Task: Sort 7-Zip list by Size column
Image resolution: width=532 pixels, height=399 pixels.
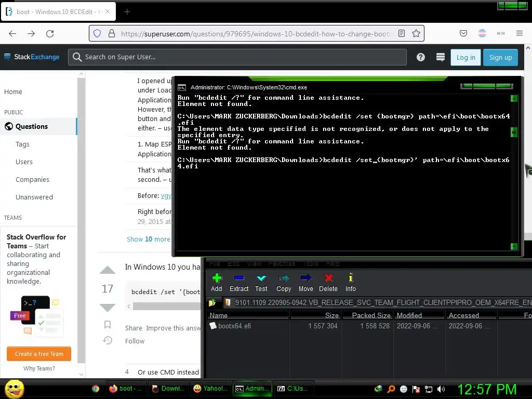Action: tap(315, 315)
